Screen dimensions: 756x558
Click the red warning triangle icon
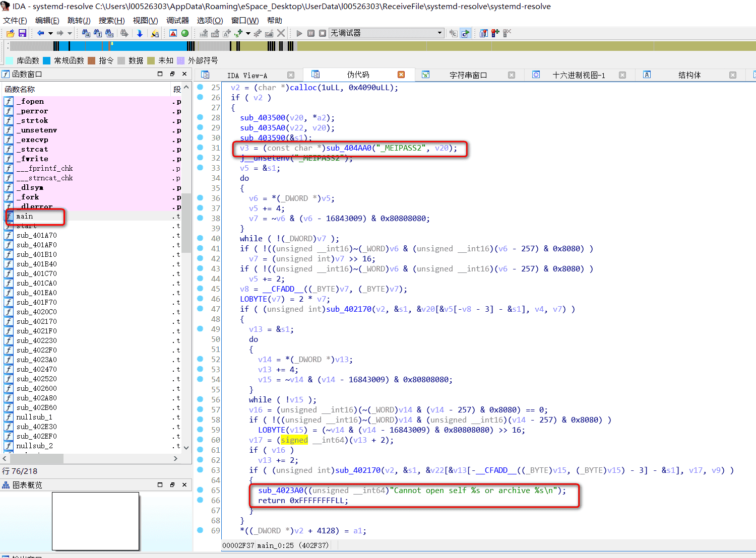173,33
